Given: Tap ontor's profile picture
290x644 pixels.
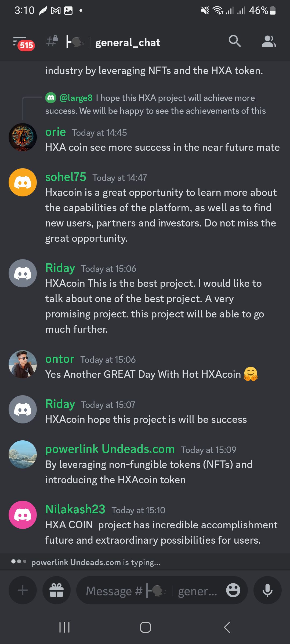Looking at the screenshot, I should [x=23, y=364].
